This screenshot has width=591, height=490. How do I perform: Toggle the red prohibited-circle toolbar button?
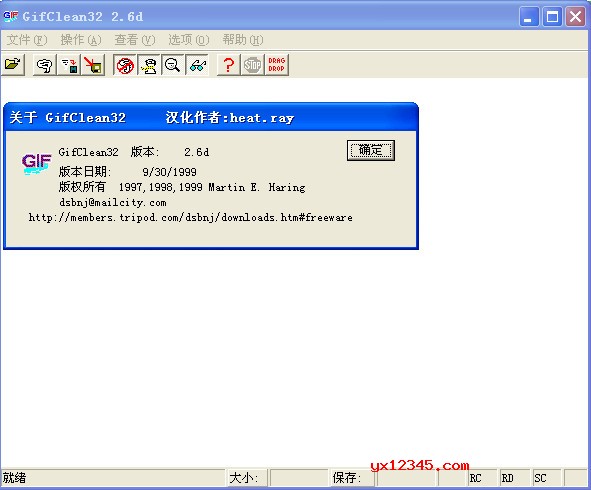[x=125, y=65]
